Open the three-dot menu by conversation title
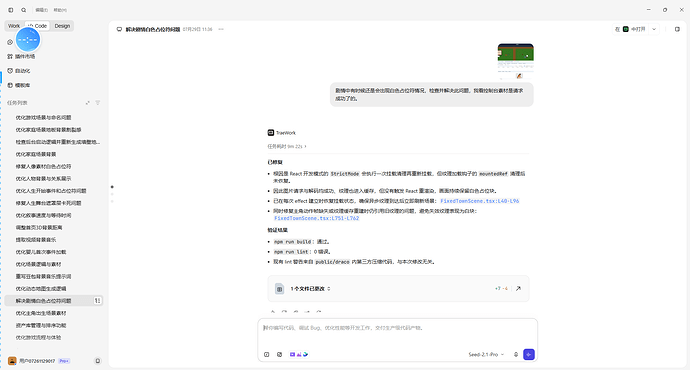 (x=221, y=29)
